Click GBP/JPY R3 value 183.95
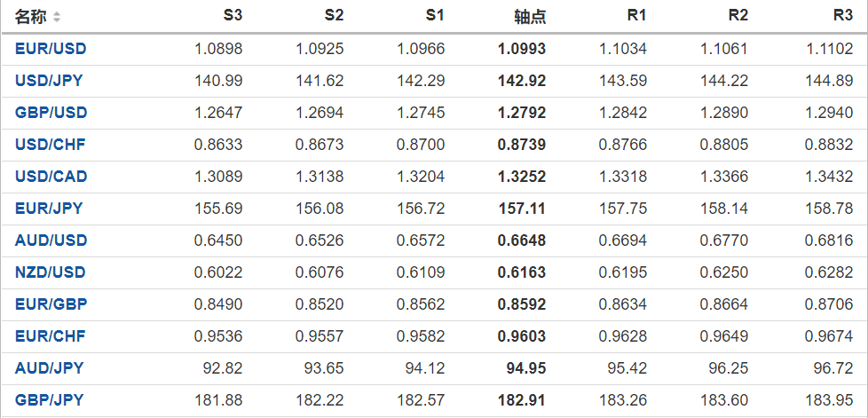This screenshot has width=868, height=418. [831, 400]
